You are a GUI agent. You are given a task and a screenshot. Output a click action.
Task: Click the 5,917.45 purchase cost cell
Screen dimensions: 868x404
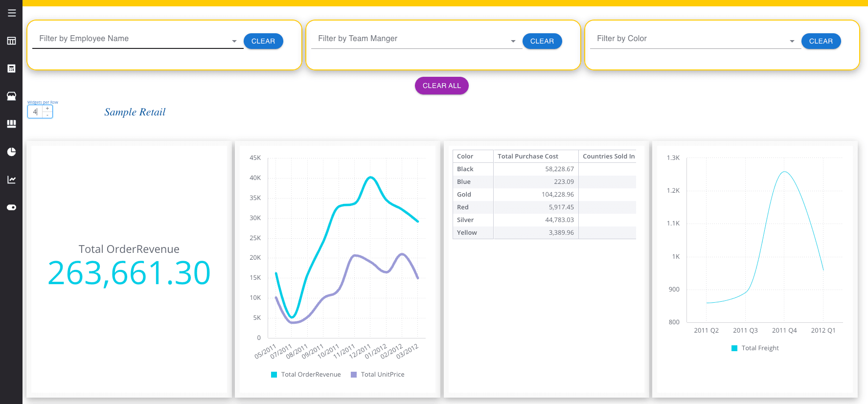coord(536,207)
